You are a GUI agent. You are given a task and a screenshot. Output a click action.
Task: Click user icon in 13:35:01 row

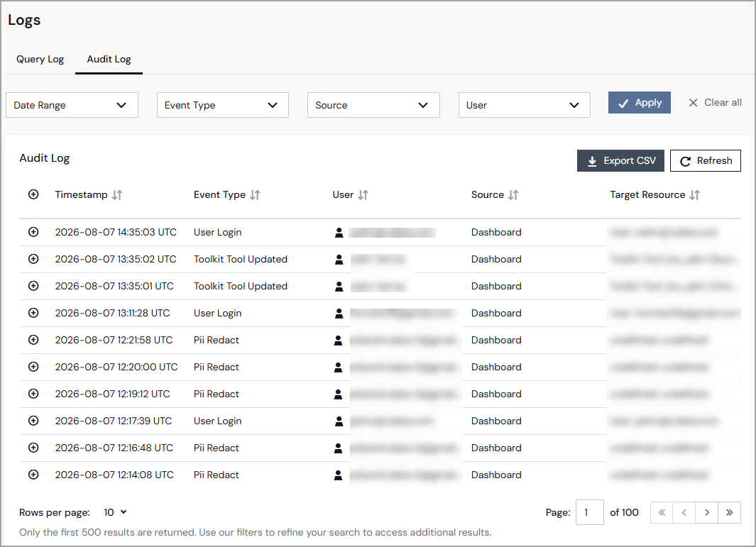[x=339, y=287]
